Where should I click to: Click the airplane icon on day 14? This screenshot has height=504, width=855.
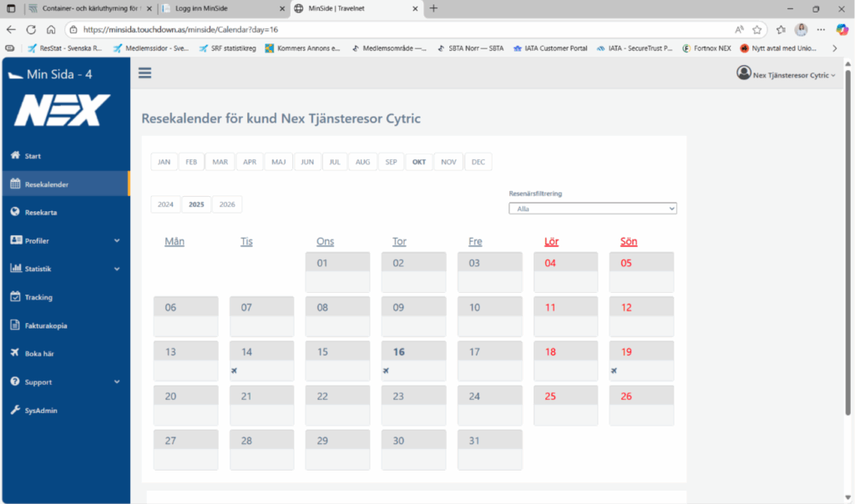click(x=235, y=370)
